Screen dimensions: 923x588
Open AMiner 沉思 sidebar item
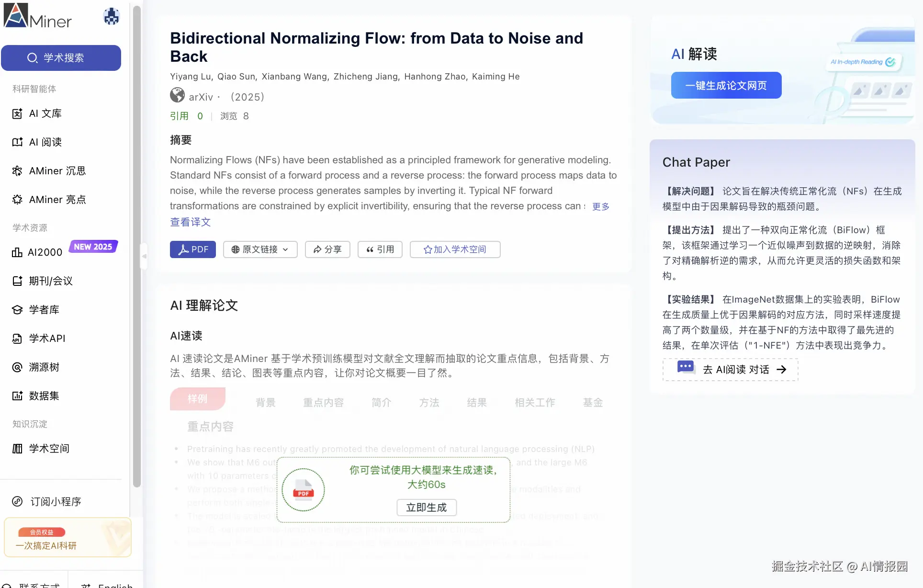click(x=56, y=171)
